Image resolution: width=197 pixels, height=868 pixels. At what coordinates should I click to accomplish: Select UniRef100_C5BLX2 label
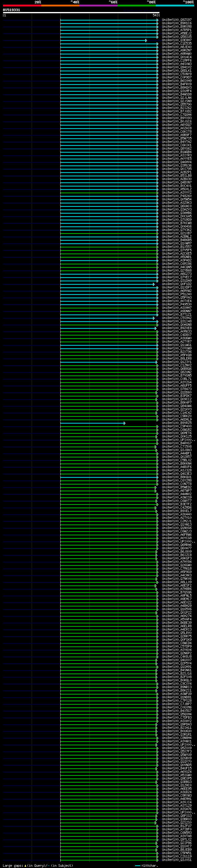click(176, 460)
